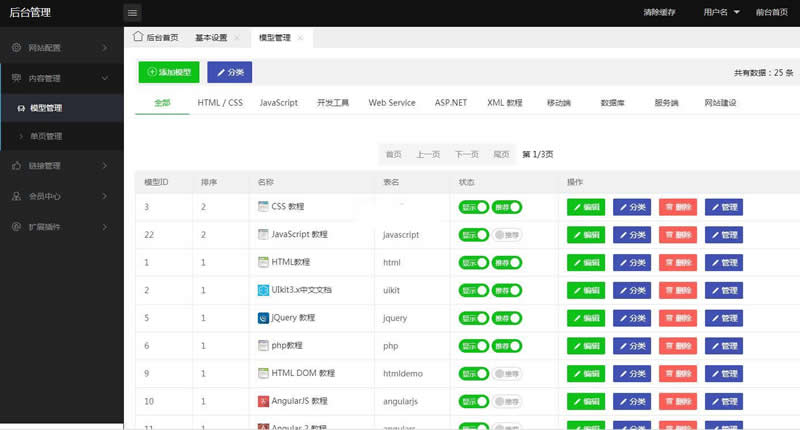Close the 基本设置 tab with its x icon

click(x=237, y=38)
